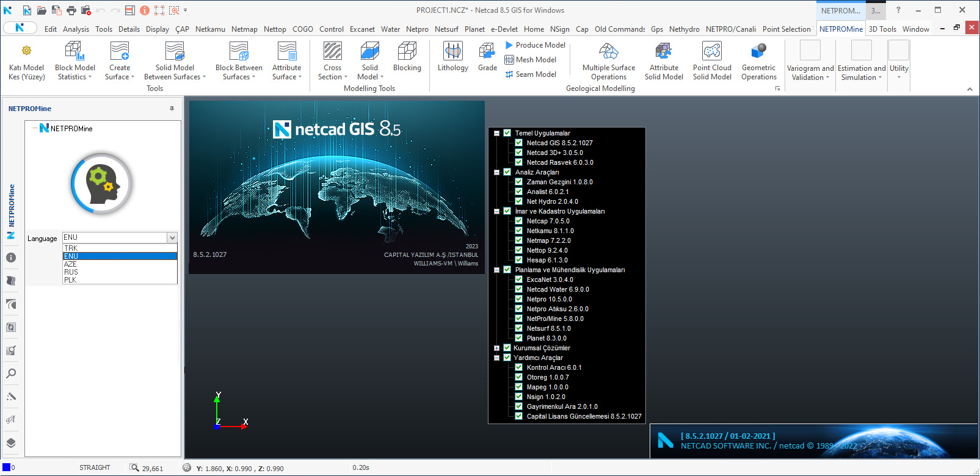Click the layers stack icon in the left sidebar
This screenshot has height=476, width=980.
point(11,443)
